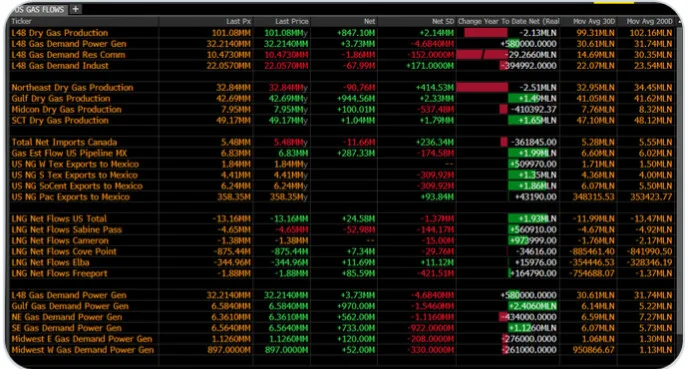The height and width of the screenshot is (369, 689).
Task: Select the LNG Net Flows Sabine Pass ticker
Action: pyautogui.click(x=66, y=230)
